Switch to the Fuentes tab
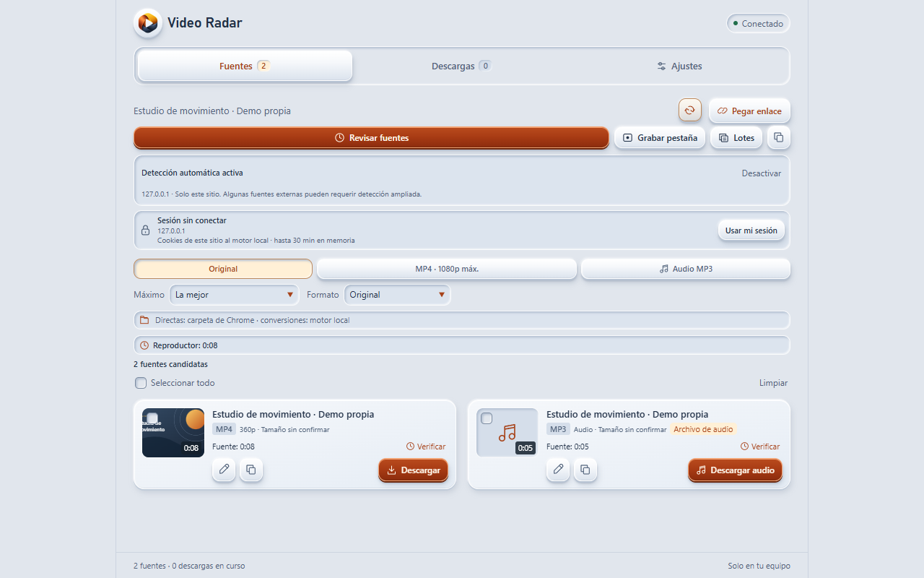The width and height of the screenshot is (924, 578). pyautogui.click(x=245, y=66)
